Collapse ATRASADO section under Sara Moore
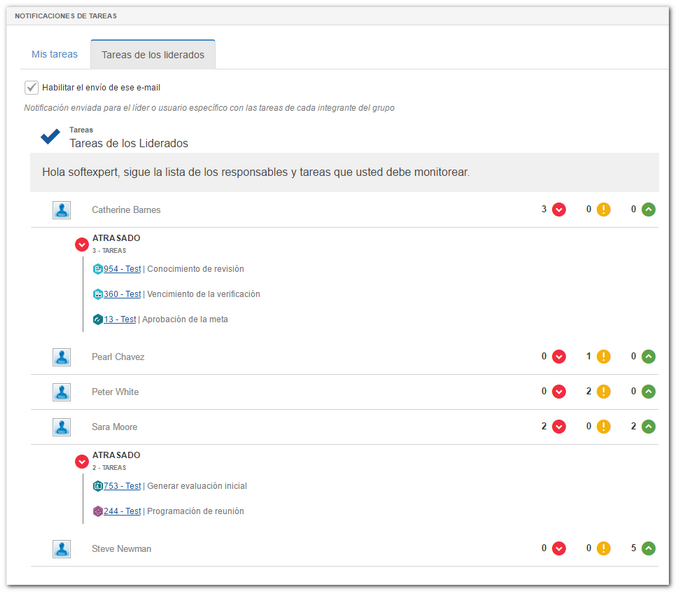 pos(82,462)
